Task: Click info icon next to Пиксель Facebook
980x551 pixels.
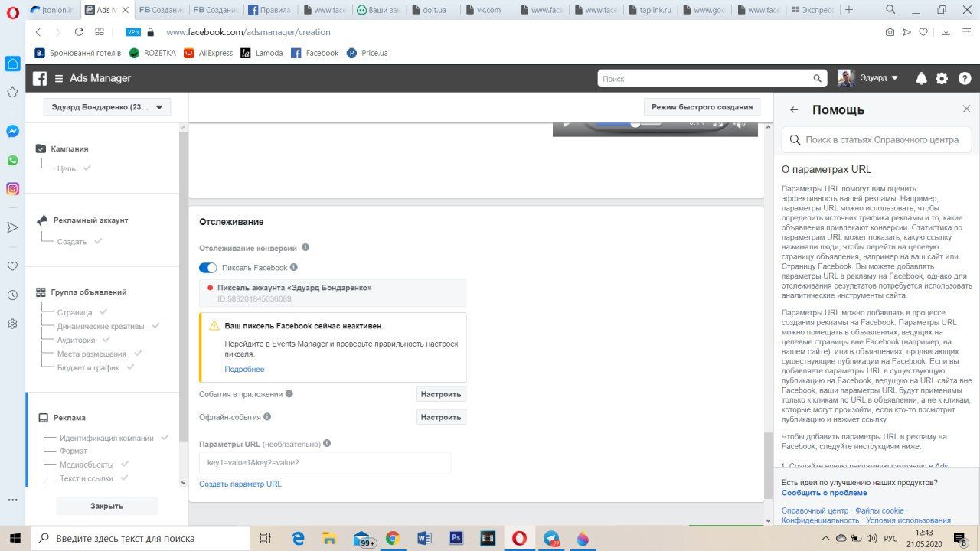Action: click(x=294, y=267)
